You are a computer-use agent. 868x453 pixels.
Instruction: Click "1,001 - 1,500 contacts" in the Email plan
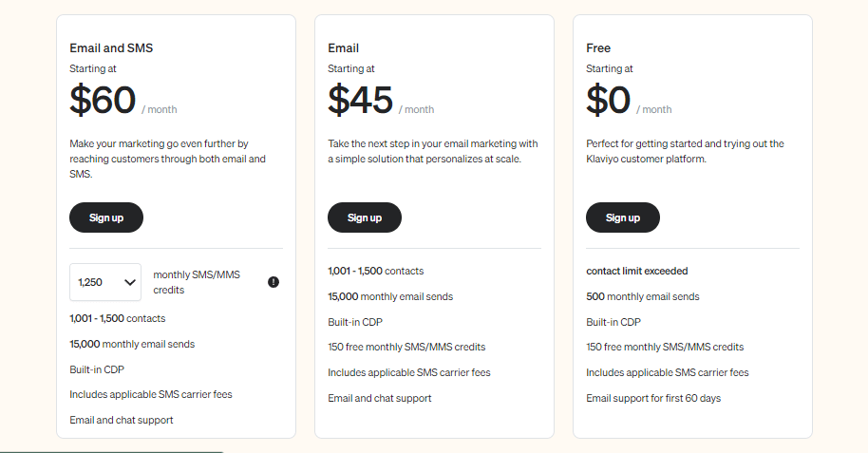pyautogui.click(x=376, y=271)
